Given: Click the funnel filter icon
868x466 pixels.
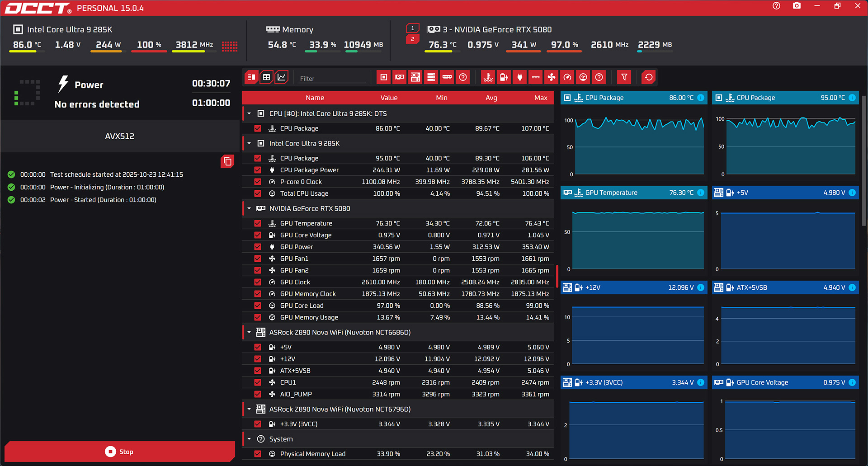Looking at the screenshot, I should pyautogui.click(x=624, y=77).
